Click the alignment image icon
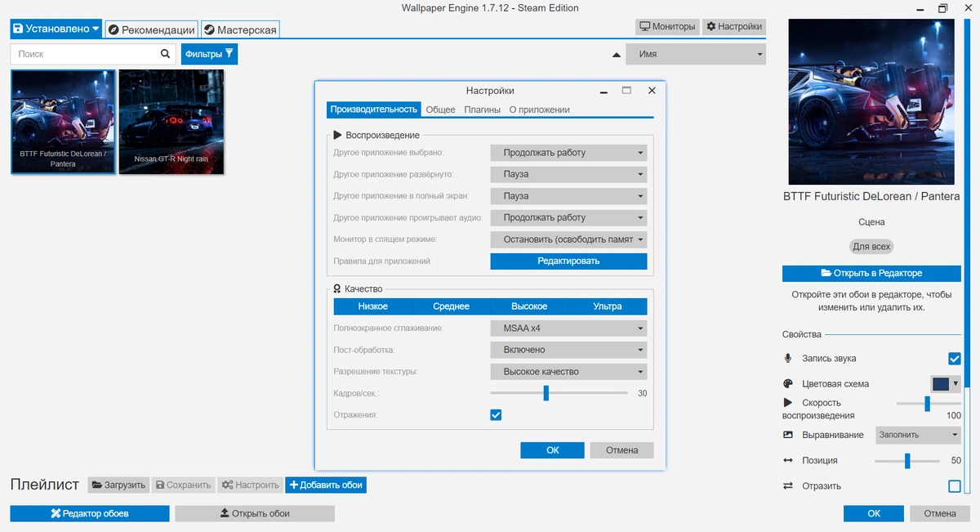This screenshot has width=980, height=532. pos(788,435)
